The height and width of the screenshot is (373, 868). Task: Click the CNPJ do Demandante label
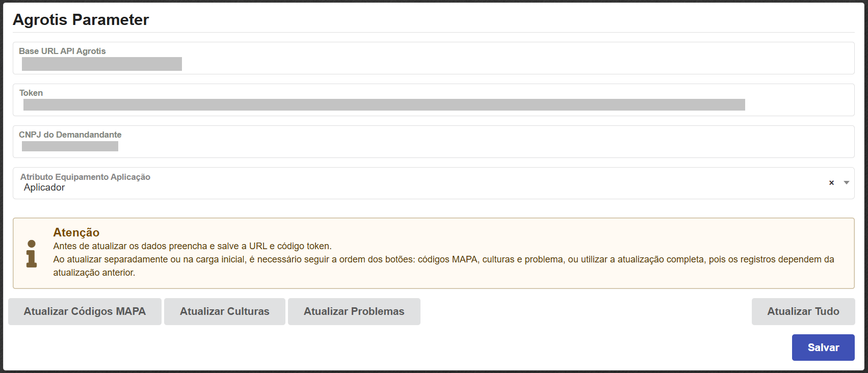pyautogui.click(x=70, y=135)
